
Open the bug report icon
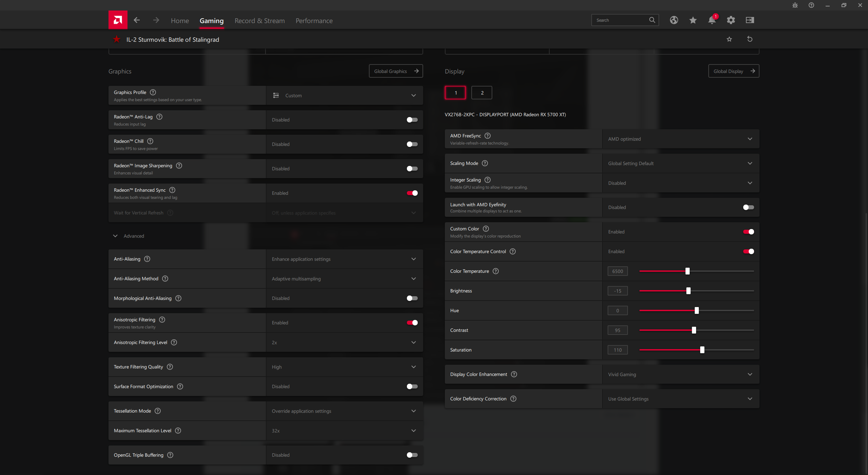click(795, 5)
